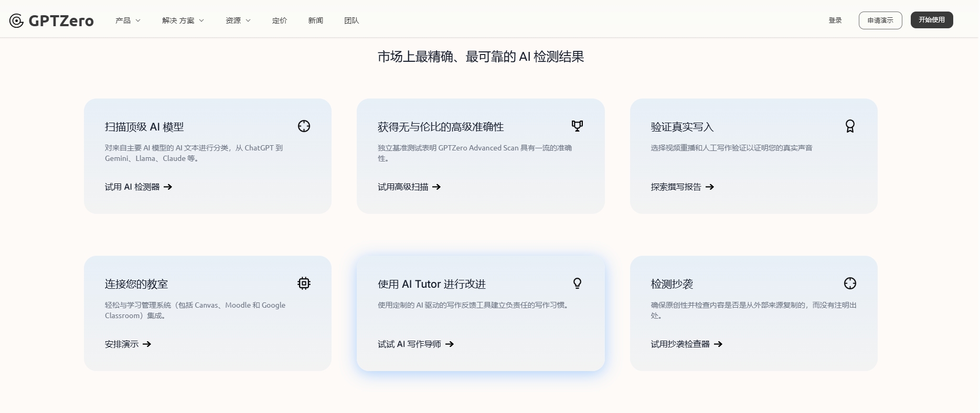
Task: Click the 扫描顶级 AI 模型 card title
Action: point(144,127)
